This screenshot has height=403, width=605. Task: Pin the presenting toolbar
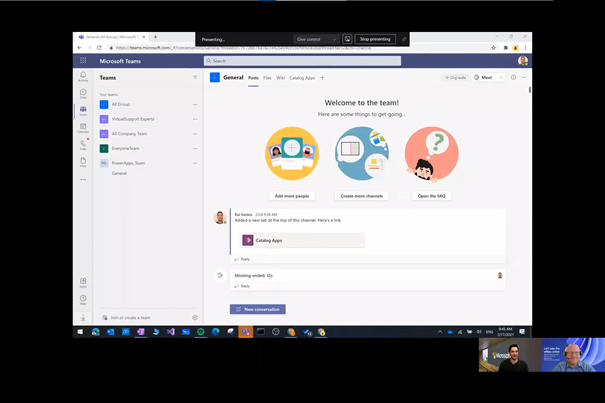point(404,39)
